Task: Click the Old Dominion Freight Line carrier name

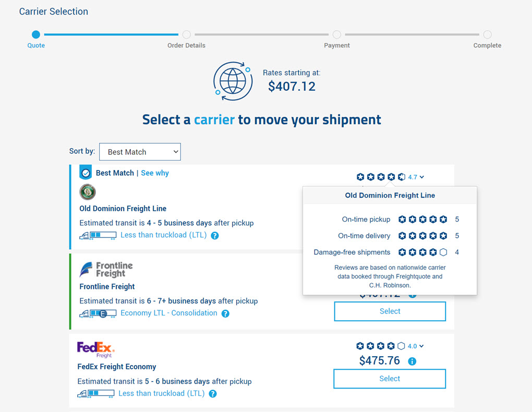Action: 123,209
